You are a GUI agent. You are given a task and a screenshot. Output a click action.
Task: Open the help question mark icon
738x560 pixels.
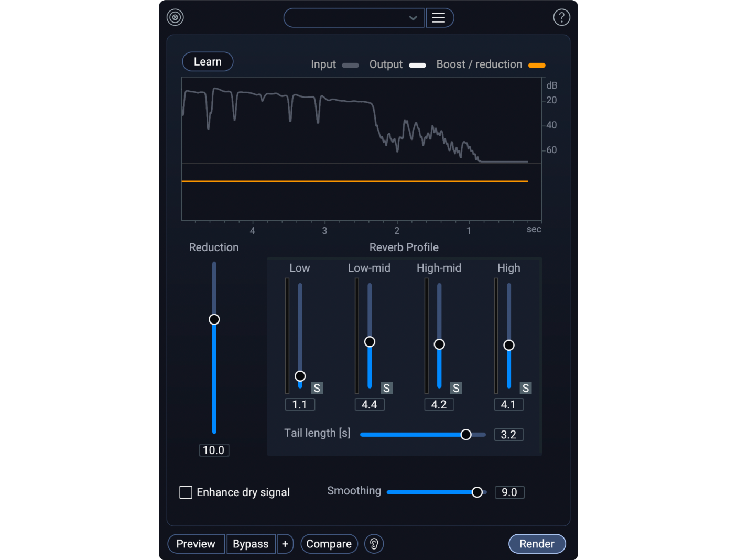click(562, 17)
